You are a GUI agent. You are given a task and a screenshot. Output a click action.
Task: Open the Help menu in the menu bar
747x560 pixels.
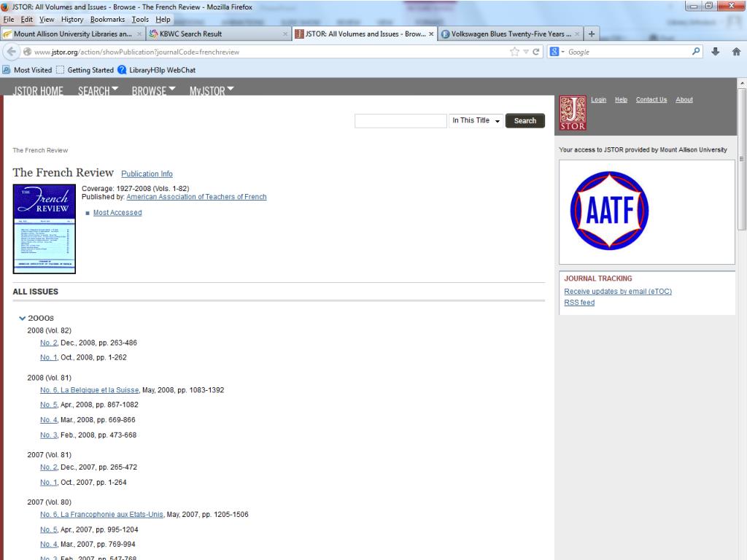pos(163,20)
